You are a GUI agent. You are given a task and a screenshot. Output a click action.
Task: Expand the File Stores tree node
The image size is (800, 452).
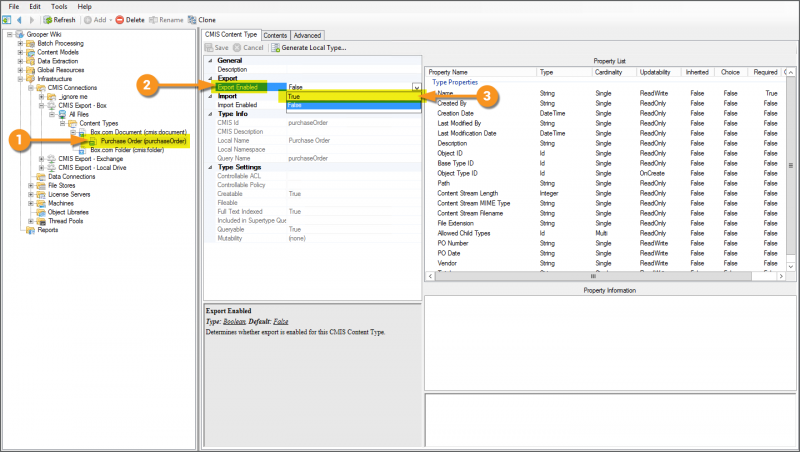(x=20, y=184)
